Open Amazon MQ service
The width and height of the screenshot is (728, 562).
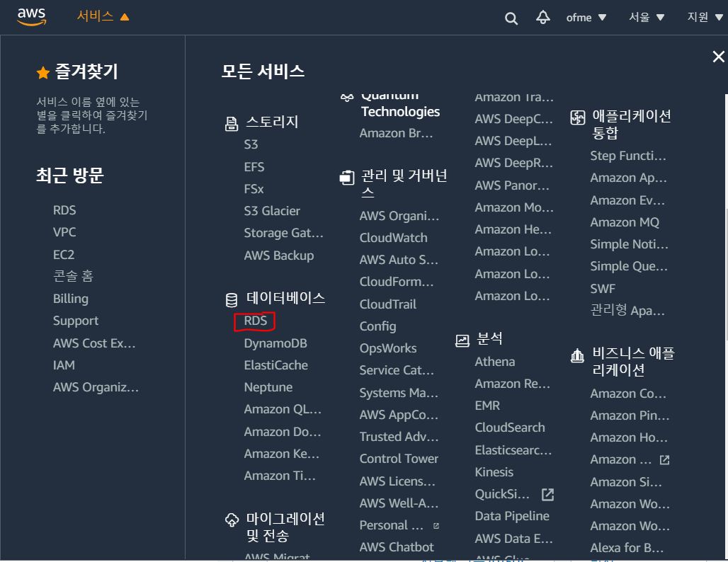(x=625, y=223)
